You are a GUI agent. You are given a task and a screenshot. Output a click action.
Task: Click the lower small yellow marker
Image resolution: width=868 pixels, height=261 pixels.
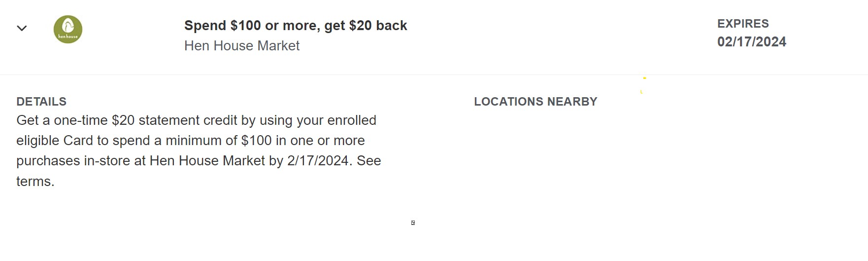click(641, 92)
